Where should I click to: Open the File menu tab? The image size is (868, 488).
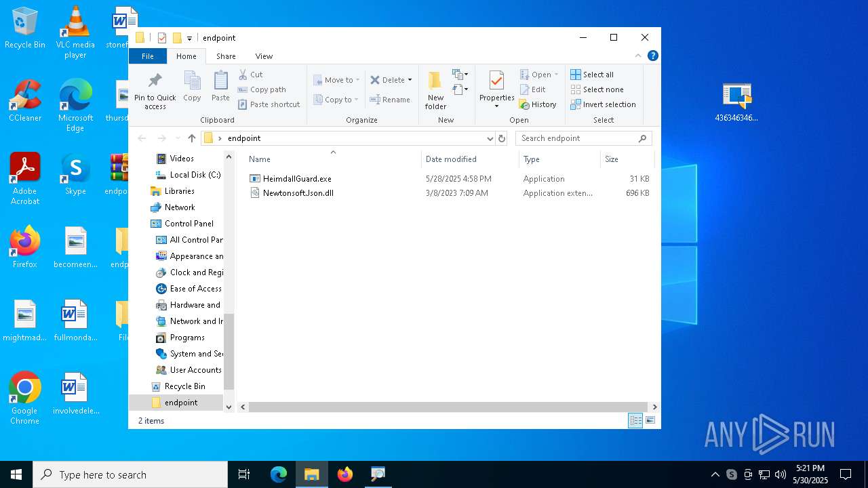(147, 56)
